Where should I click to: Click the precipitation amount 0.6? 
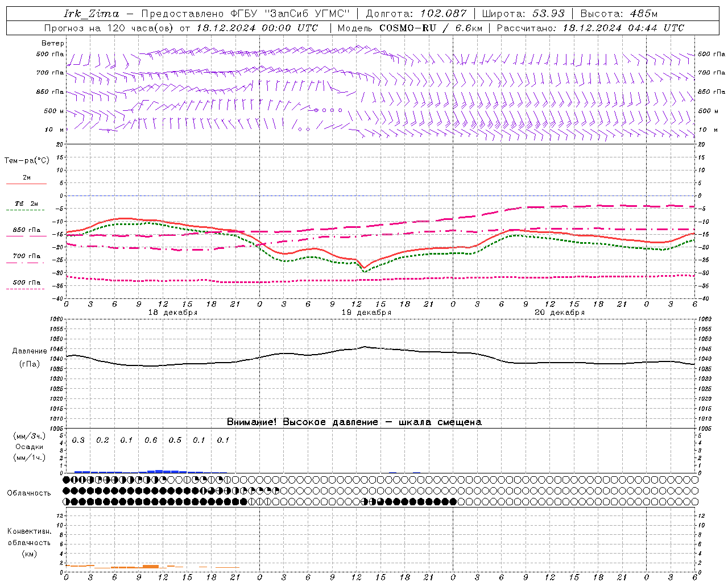pos(151,440)
